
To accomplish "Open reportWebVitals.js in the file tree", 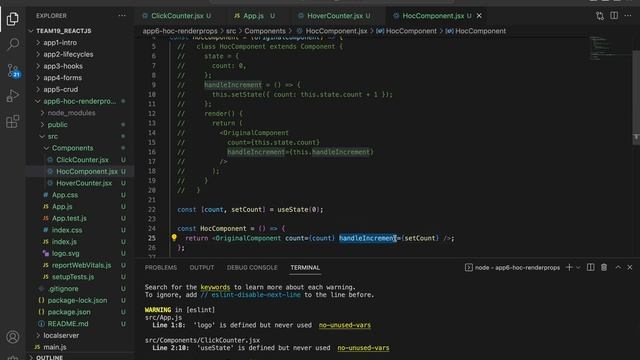I will pos(81,265).
